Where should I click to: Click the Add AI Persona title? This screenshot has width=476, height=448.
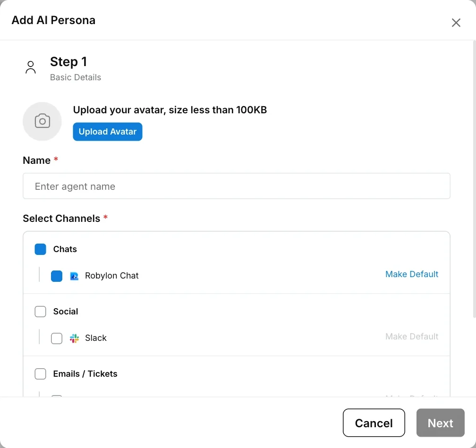53,20
